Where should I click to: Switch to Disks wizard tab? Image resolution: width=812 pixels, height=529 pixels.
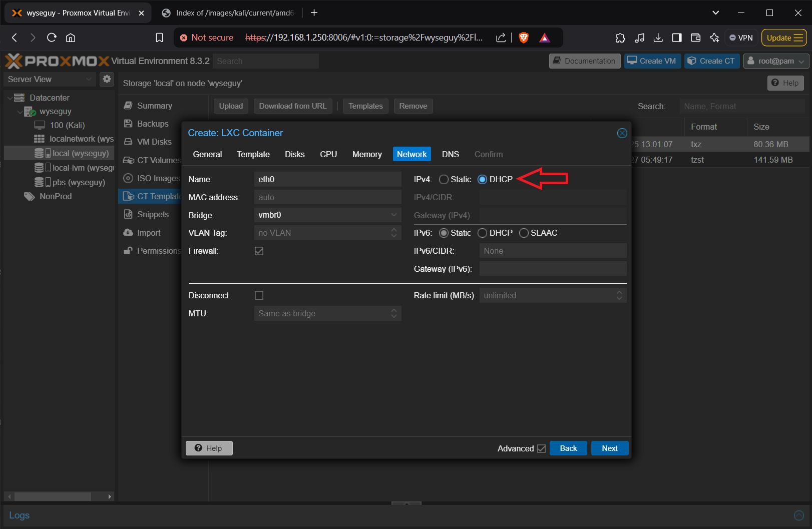point(294,154)
